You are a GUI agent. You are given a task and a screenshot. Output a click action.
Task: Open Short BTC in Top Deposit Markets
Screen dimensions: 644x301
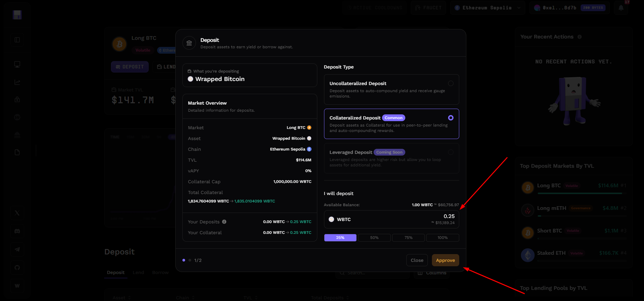[574, 233]
